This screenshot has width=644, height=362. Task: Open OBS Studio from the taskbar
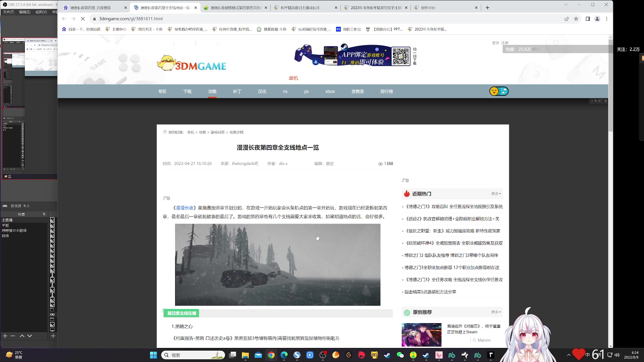tap(323, 355)
